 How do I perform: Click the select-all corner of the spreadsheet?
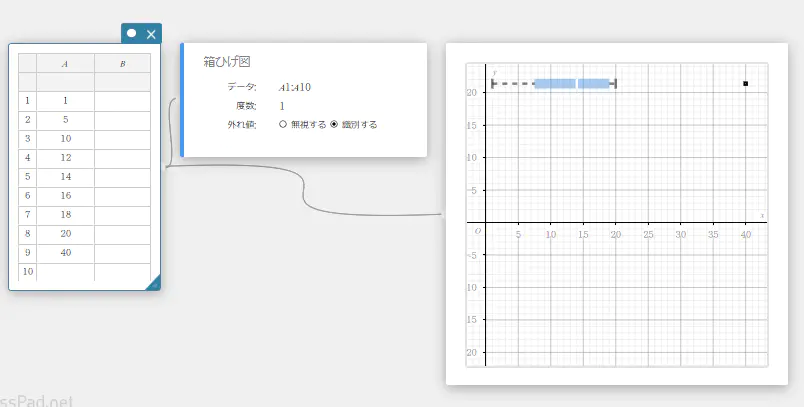click(27, 63)
